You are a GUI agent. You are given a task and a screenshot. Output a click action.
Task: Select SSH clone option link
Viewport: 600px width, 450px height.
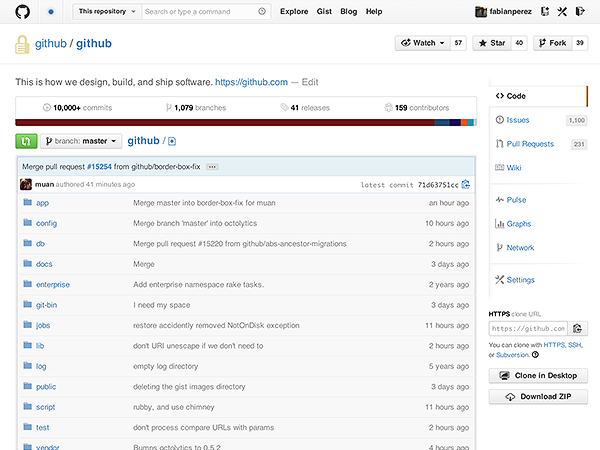[574, 345]
